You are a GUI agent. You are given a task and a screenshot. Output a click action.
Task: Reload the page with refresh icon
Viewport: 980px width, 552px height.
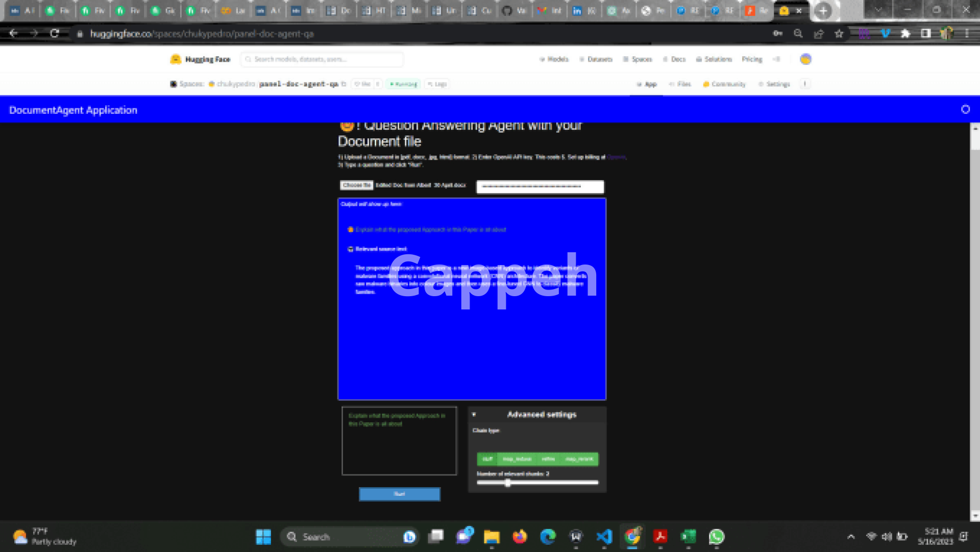click(x=55, y=34)
